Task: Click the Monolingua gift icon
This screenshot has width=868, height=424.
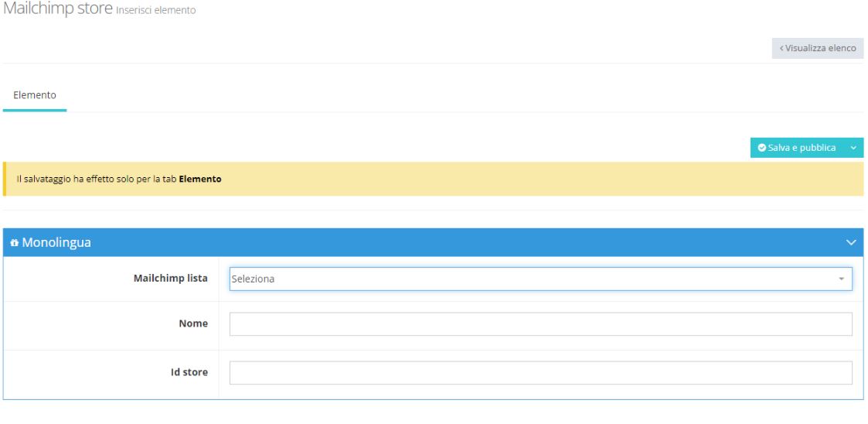Action: (15, 243)
